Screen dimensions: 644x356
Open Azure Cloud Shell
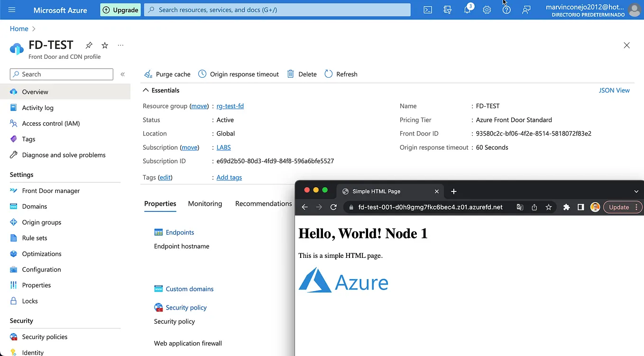427,9
